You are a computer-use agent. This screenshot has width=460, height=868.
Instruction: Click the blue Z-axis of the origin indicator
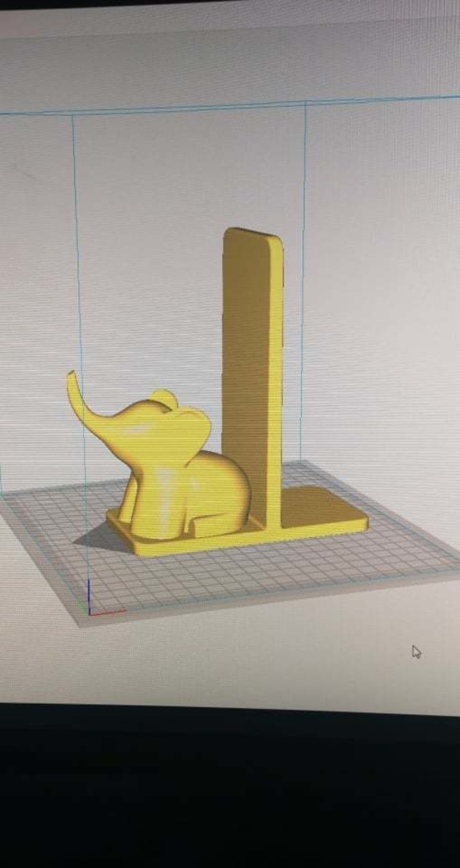89,592
